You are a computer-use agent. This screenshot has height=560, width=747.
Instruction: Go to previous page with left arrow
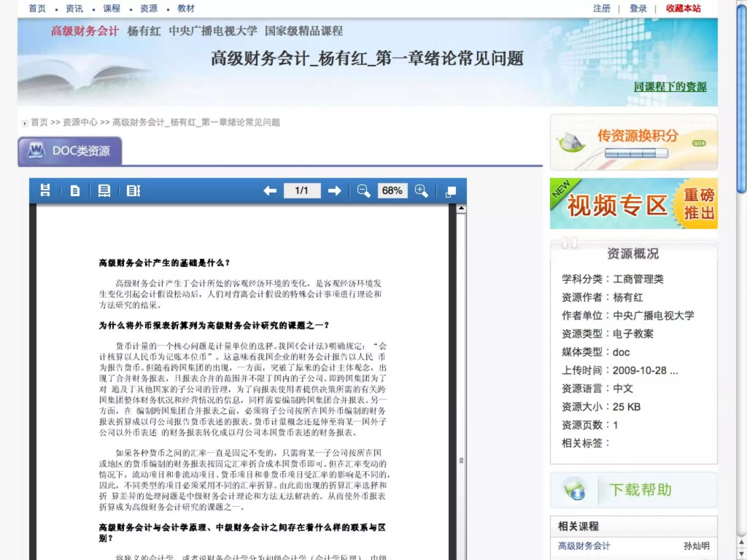point(270,190)
